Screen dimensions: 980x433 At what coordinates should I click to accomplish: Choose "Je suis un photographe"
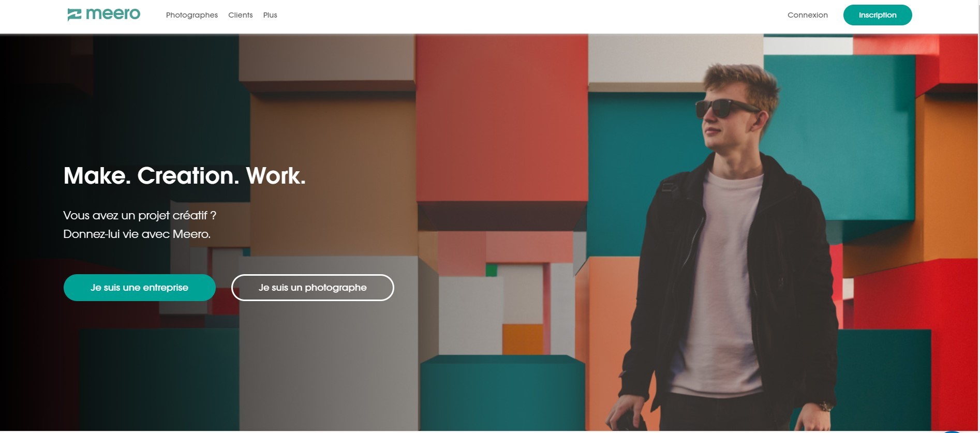(x=313, y=288)
